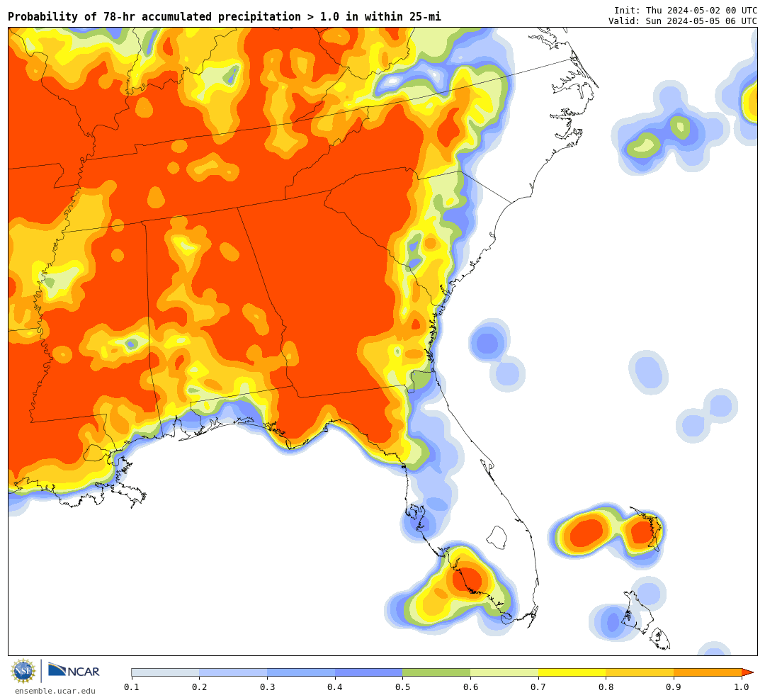Pick the 0.1–0.2 pale blue colorbar segment
The width and height of the screenshot is (765, 700).
click(x=165, y=672)
